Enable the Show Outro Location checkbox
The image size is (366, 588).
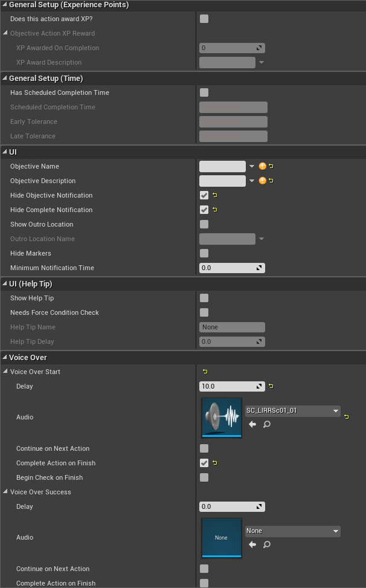click(x=204, y=224)
